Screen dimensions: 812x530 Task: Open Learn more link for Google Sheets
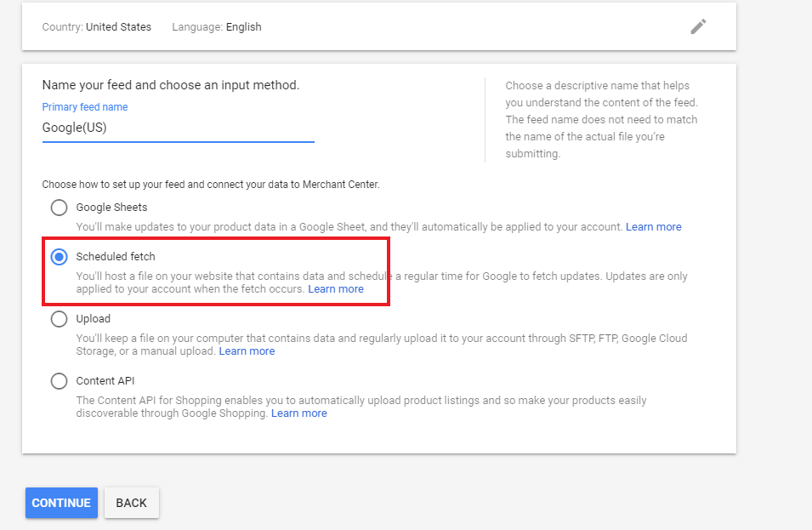(x=654, y=227)
